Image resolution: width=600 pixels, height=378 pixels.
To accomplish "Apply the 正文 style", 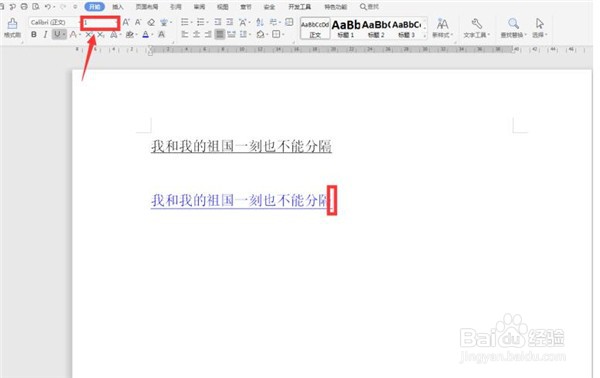I will click(315, 28).
